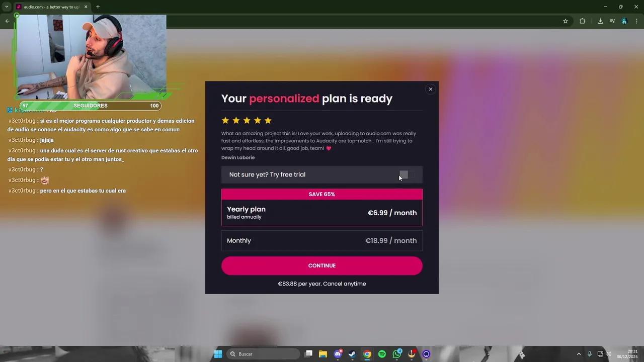Click the €83.88 per year cancel anytime text
644x362 pixels.
click(322, 284)
